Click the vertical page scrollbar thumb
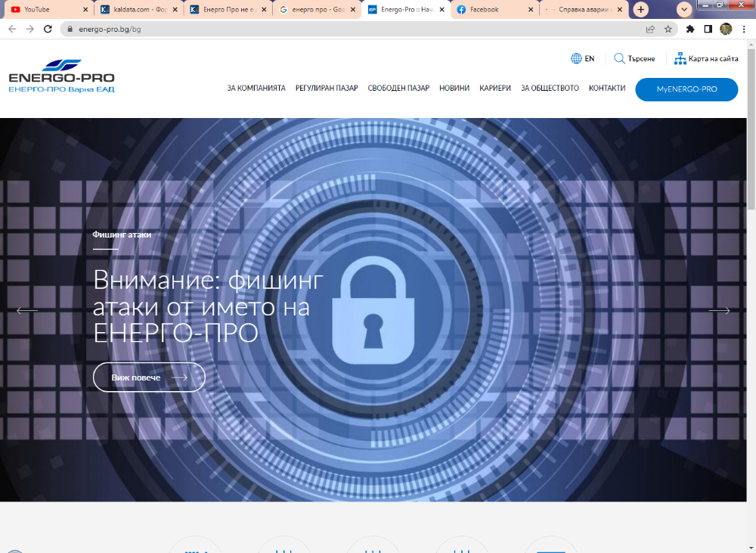The height and width of the screenshot is (553, 756). pyautogui.click(x=751, y=129)
